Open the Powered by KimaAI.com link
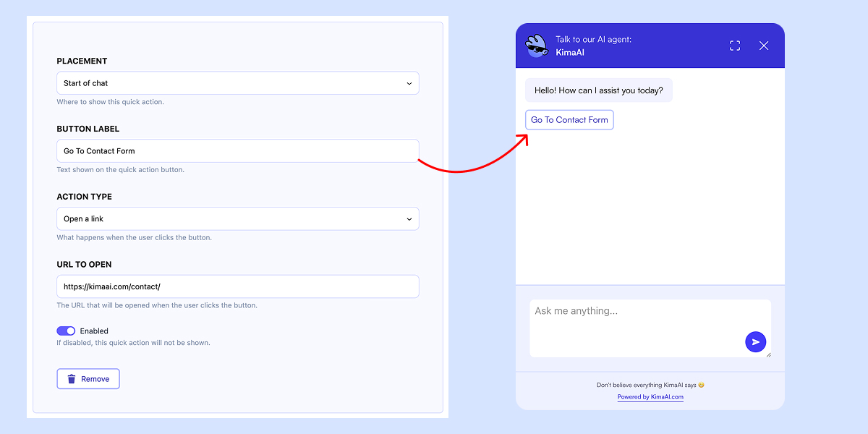 coord(650,397)
